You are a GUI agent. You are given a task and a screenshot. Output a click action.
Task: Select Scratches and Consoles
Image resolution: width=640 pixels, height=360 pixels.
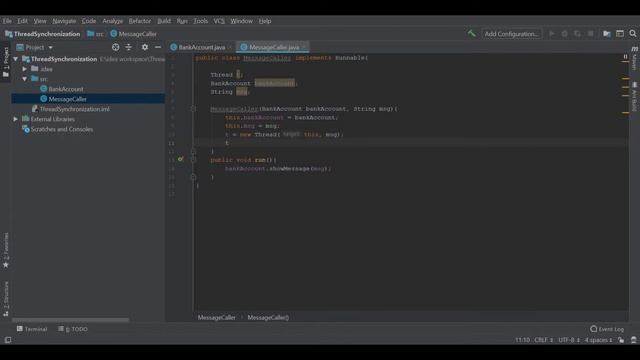tap(62, 129)
